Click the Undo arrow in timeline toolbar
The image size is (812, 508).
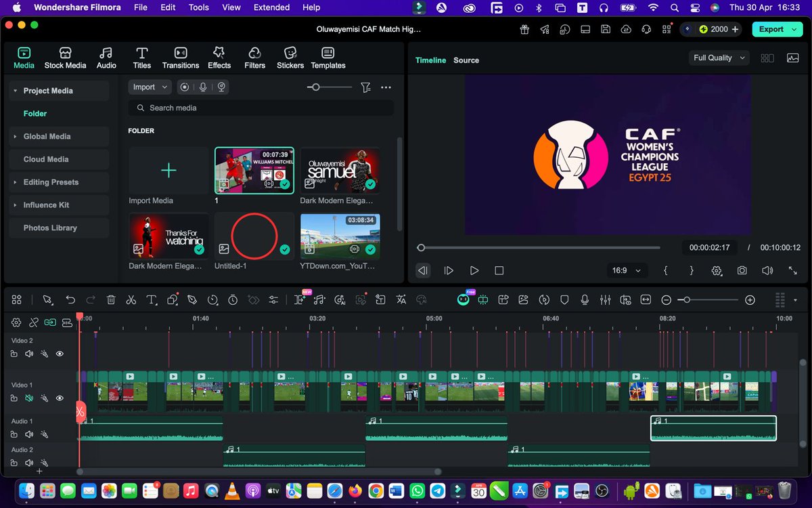70,299
